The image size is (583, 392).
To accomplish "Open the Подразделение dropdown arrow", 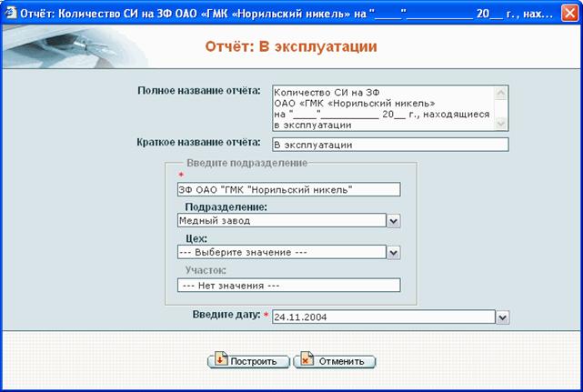I will coord(394,221).
